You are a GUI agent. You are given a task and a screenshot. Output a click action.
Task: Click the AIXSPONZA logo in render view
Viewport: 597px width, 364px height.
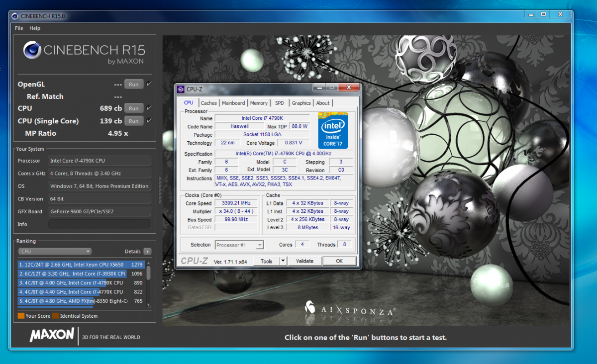pyautogui.click(x=350, y=309)
